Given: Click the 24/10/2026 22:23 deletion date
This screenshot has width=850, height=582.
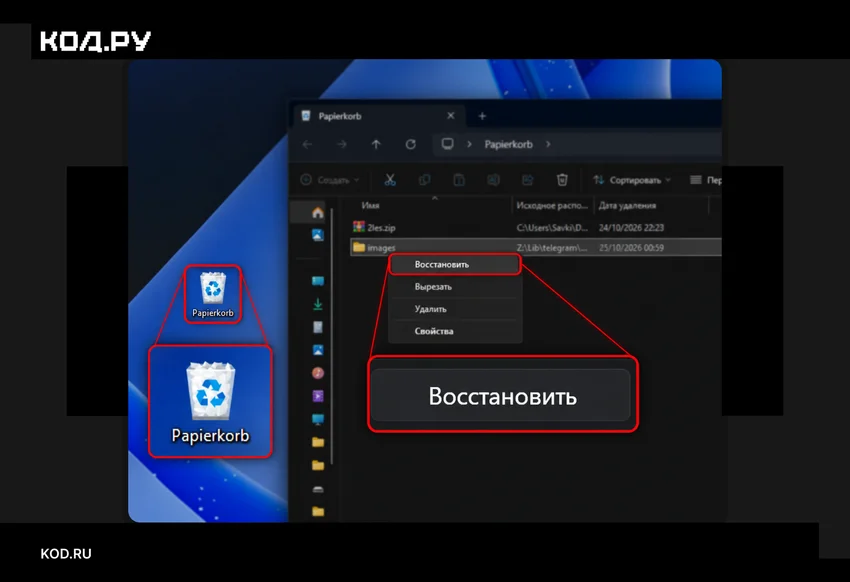Looking at the screenshot, I should point(631,228).
